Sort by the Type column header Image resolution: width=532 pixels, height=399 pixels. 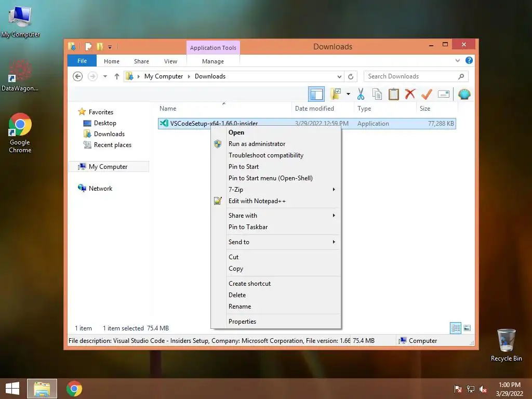(x=385, y=109)
